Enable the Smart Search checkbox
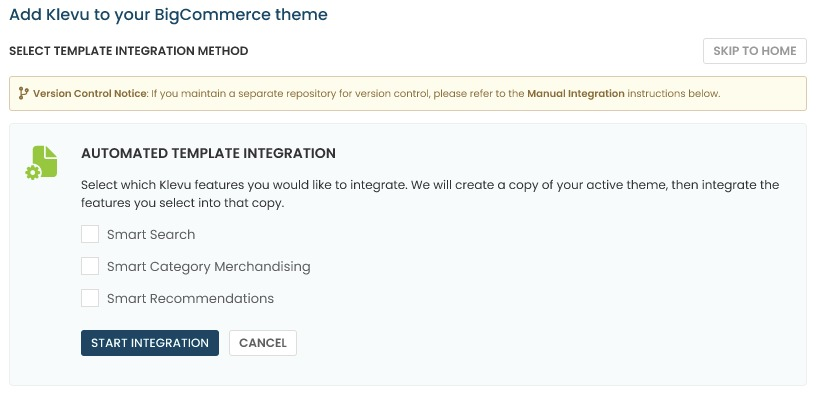This screenshot has width=818, height=396. (90, 234)
